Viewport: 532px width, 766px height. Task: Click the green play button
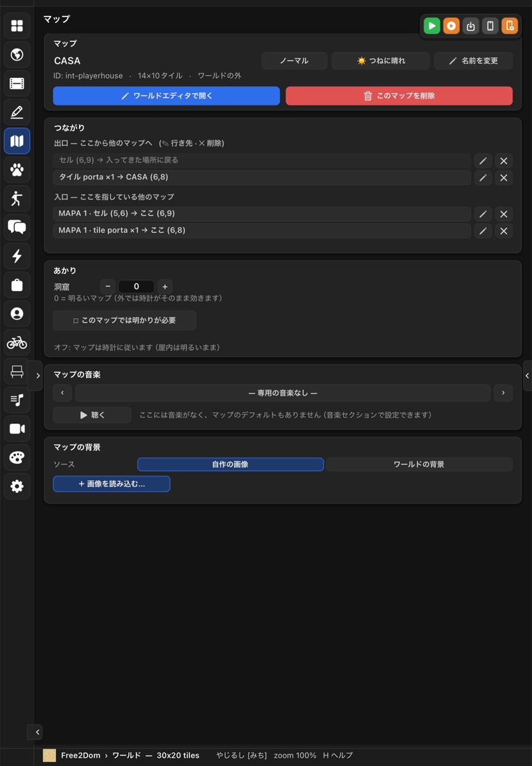pos(432,26)
